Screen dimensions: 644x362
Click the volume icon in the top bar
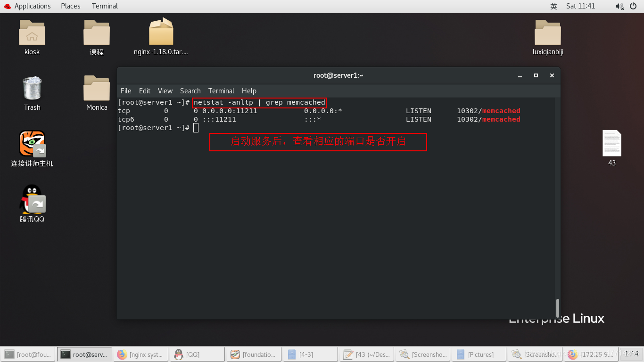pos(619,6)
